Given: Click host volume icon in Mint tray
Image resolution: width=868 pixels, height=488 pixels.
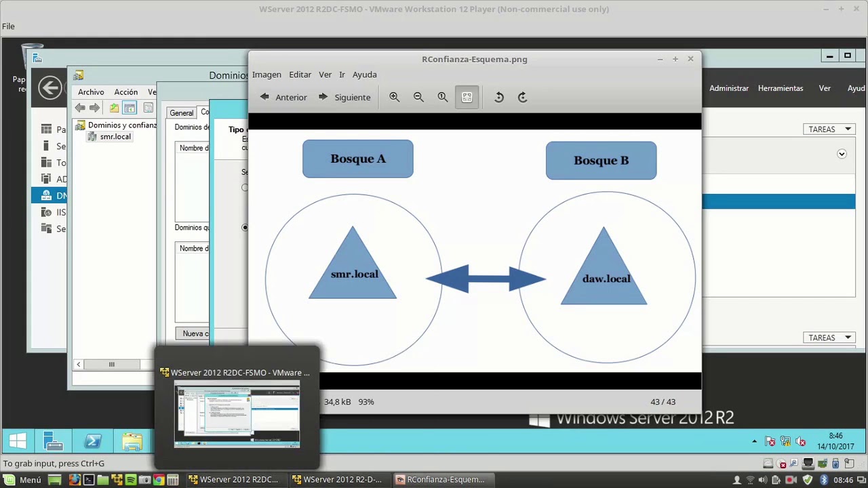Looking at the screenshot, I should click(x=763, y=480).
